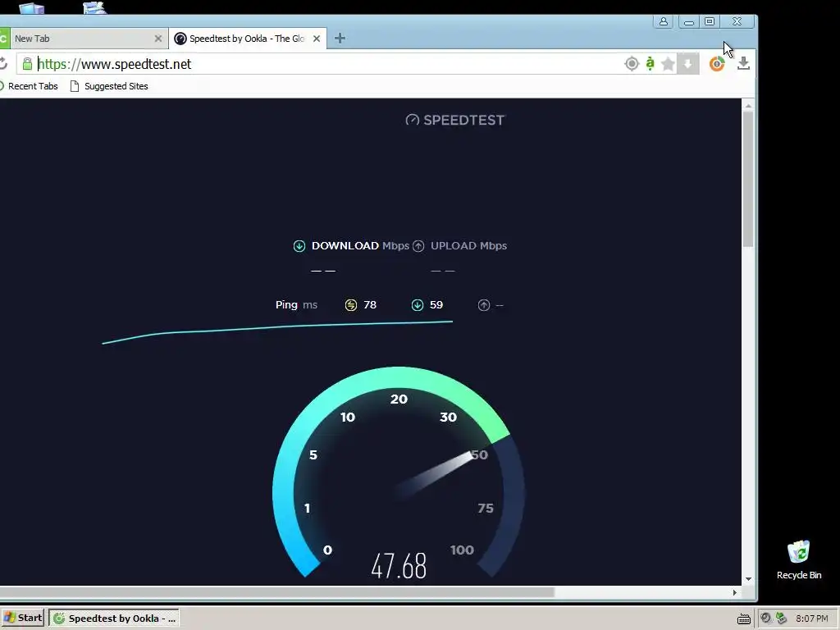The height and width of the screenshot is (630, 840).
Task: Click the SPEEDTEST logo
Action: [454, 120]
